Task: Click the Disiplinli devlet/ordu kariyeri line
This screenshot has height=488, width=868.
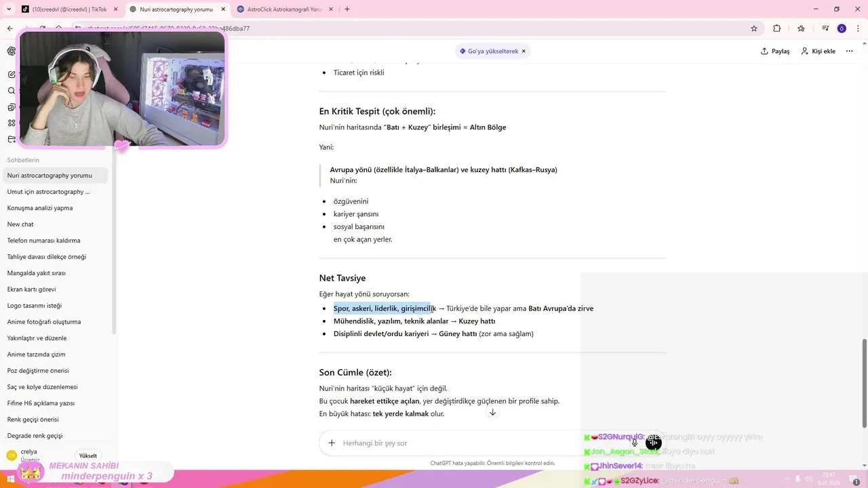Action: 433,333
